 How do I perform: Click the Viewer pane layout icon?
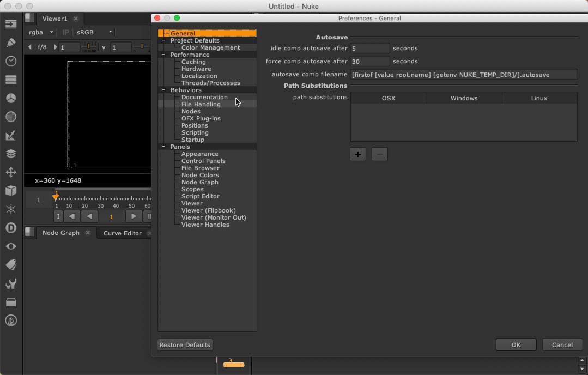pyautogui.click(x=29, y=18)
